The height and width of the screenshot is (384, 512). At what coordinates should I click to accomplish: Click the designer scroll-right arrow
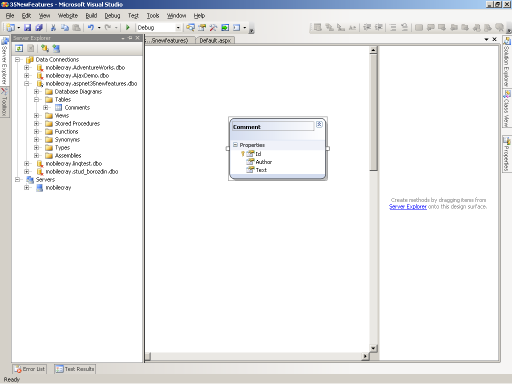click(x=365, y=356)
